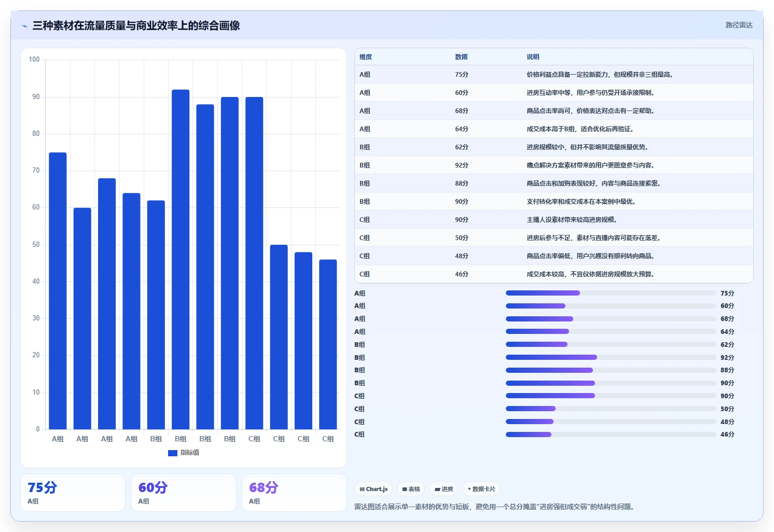Screen dimensions: 774x532
Task: Click the 维度 column header in the table
Action: [366, 57]
